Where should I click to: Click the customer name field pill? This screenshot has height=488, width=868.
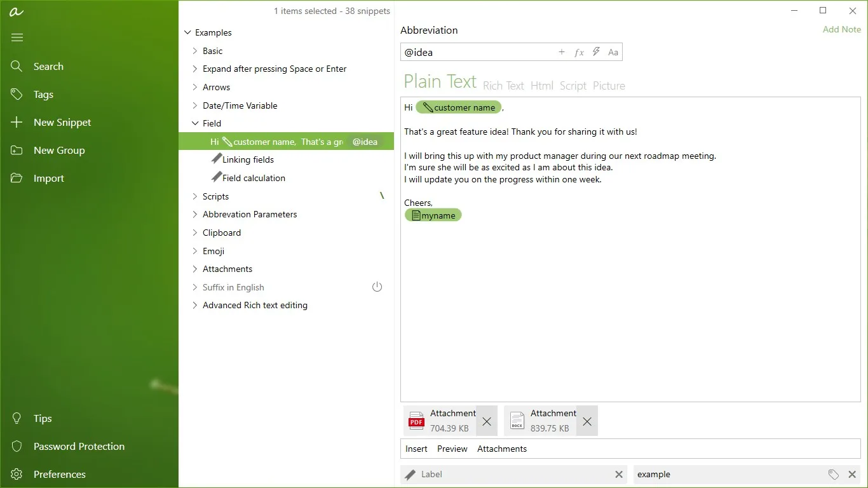click(458, 107)
